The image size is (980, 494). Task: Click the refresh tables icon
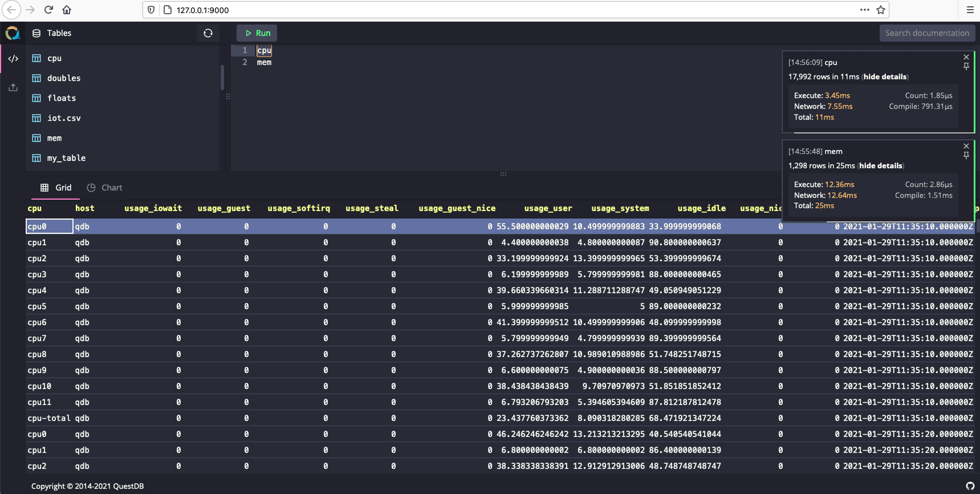pos(208,33)
